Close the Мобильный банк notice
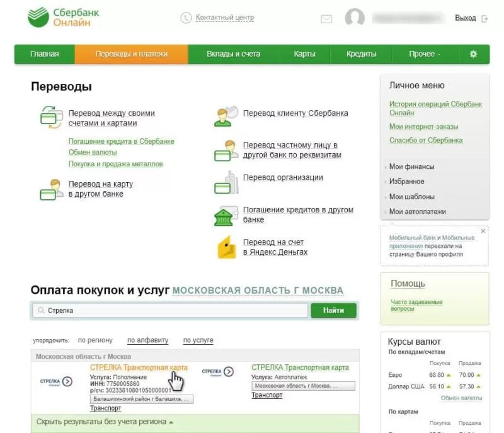 click(x=483, y=231)
